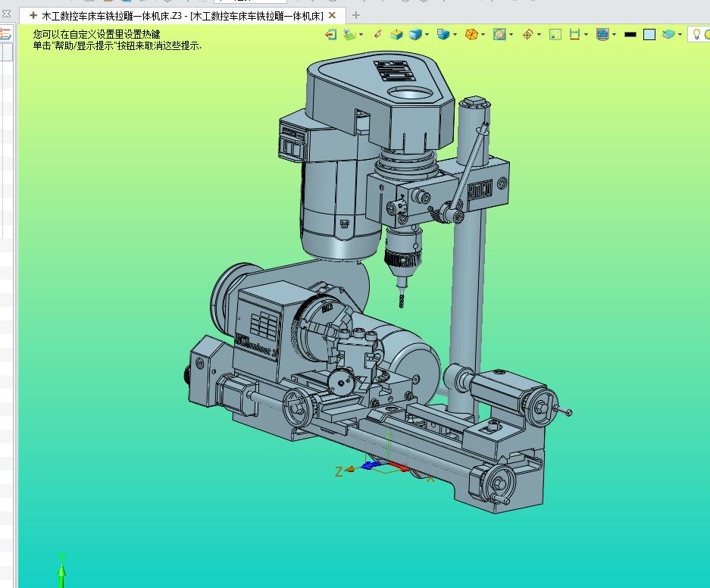Open the dropdown beside the orange polygon icon

click(483, 34)
